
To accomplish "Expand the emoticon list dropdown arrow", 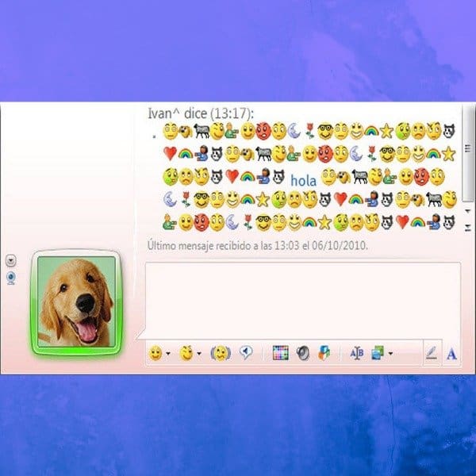I will point(168,354).
